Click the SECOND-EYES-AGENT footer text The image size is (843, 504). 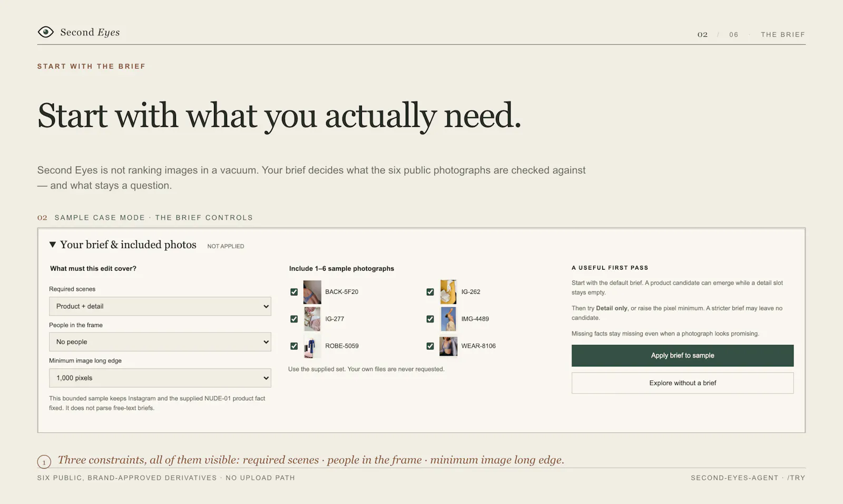[734, 478]
